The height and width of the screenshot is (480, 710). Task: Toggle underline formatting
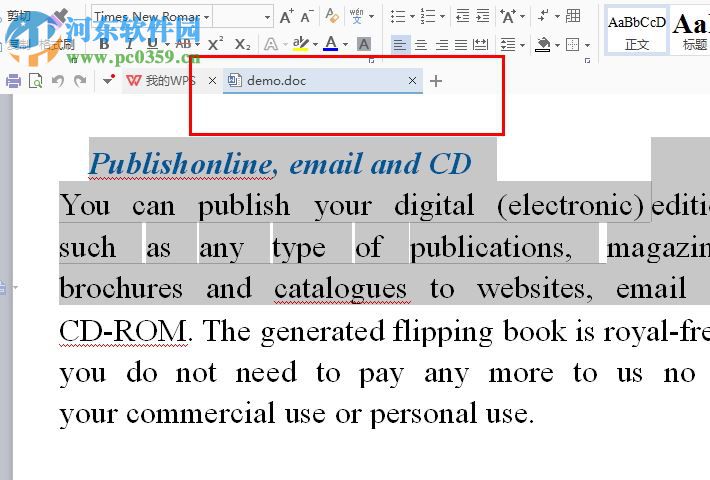(153, 44)
